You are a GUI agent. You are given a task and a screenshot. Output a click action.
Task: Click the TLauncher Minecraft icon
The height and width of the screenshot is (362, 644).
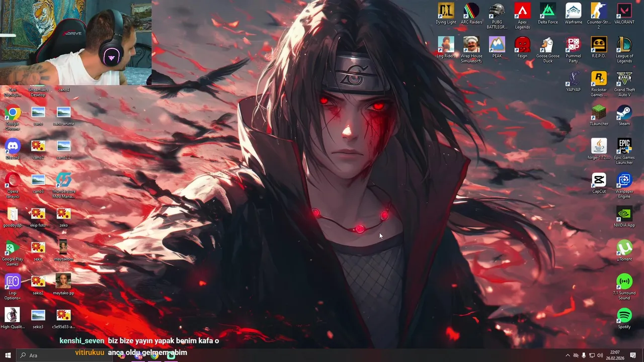[599, 115]
